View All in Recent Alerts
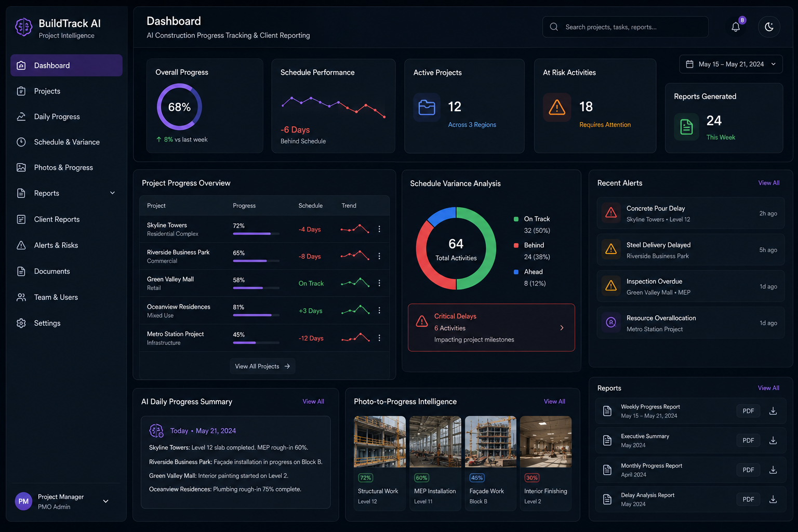 pyautogui.click(x=769, y=183)
